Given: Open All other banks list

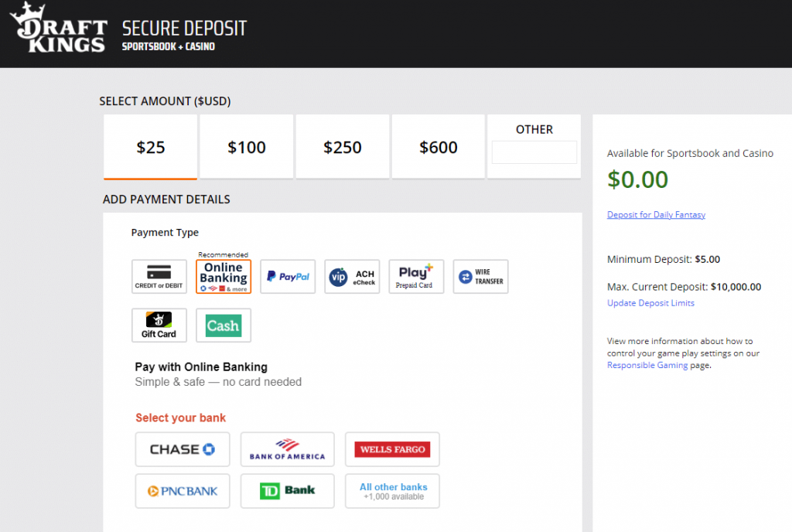Looking at the screenshot, I should (x=392, y=491).
